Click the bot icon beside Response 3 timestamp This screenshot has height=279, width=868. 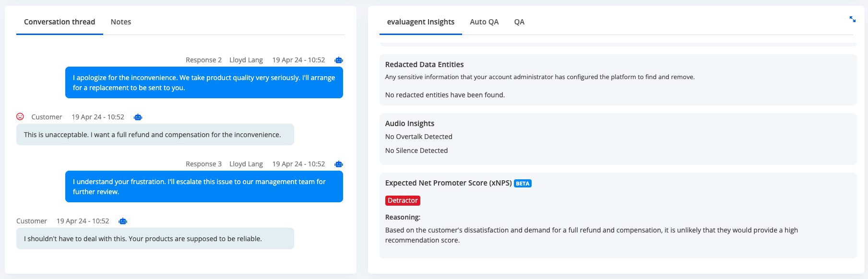(339, 164)
